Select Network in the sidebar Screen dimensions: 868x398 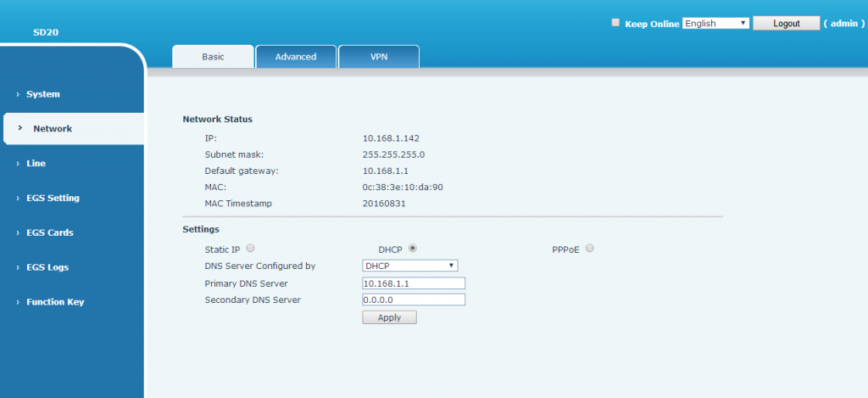(53, 129)
